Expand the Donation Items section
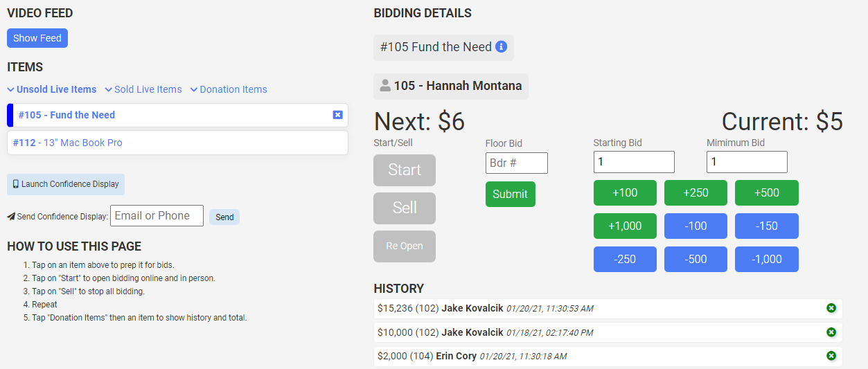The width and height of the screenshot is (868, 369). (x=229, y=89)
